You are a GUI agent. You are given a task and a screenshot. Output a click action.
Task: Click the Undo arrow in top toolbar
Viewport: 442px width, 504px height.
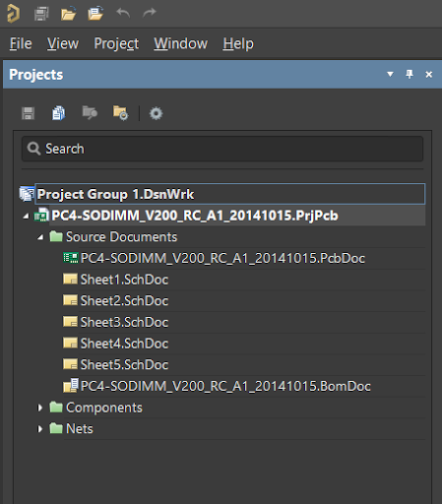click(x=123, y=13)
